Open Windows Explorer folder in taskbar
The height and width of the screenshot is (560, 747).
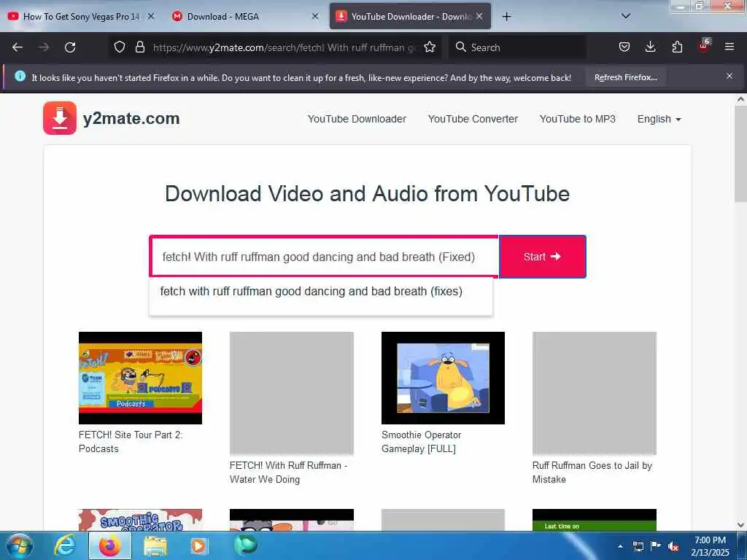(155, 546)
